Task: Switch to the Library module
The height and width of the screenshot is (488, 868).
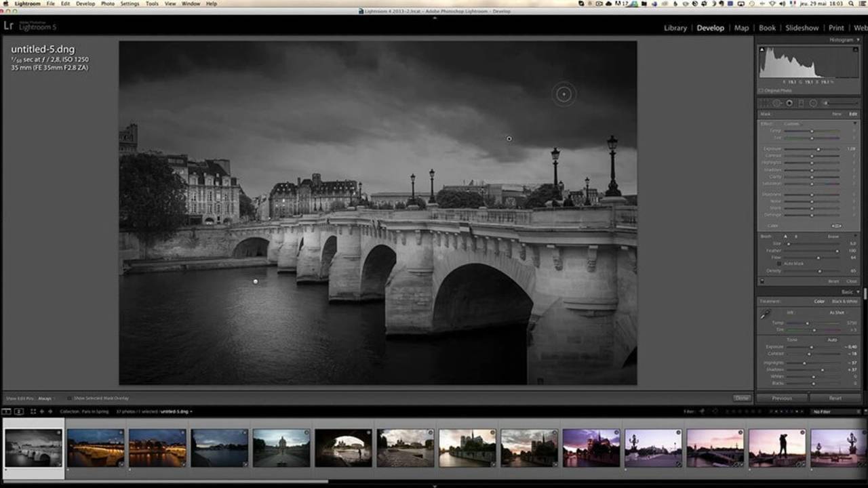Action: pos(675,28)
